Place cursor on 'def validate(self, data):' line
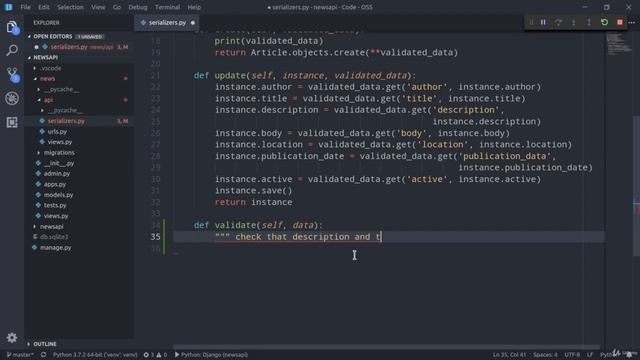Screen dimensions: 640x360 click(x=258, y=225)
